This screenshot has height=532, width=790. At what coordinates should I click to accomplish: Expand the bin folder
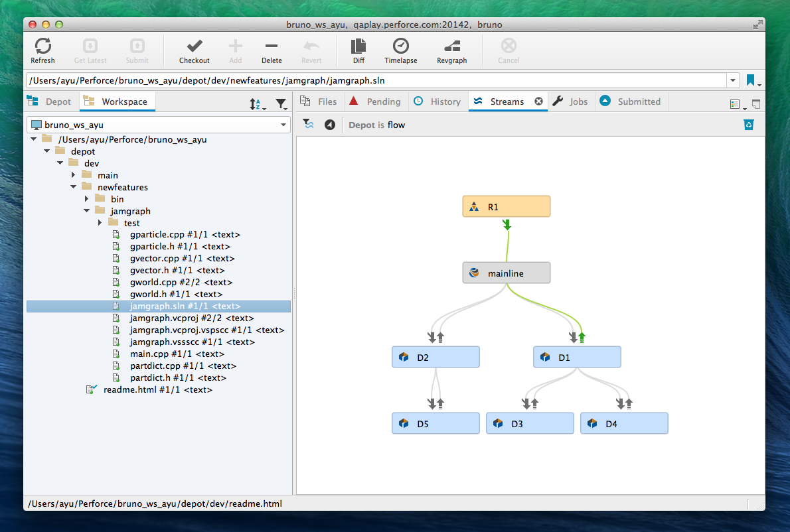87,199
